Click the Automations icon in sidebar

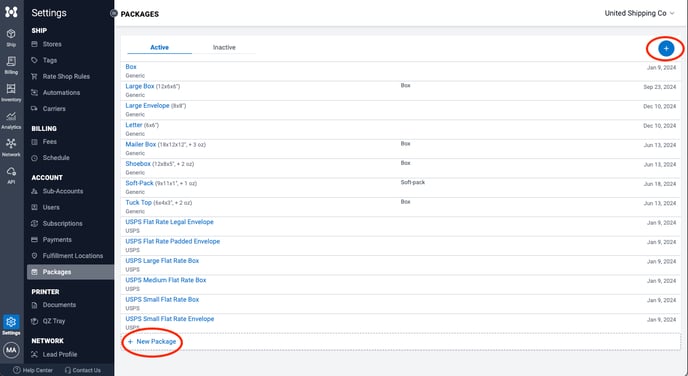pos(35,93)
